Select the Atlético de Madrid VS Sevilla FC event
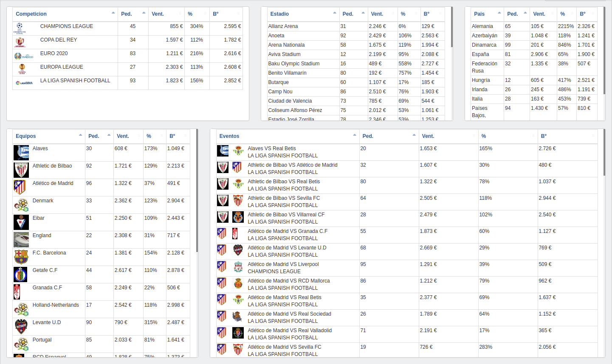 point(407,351)
